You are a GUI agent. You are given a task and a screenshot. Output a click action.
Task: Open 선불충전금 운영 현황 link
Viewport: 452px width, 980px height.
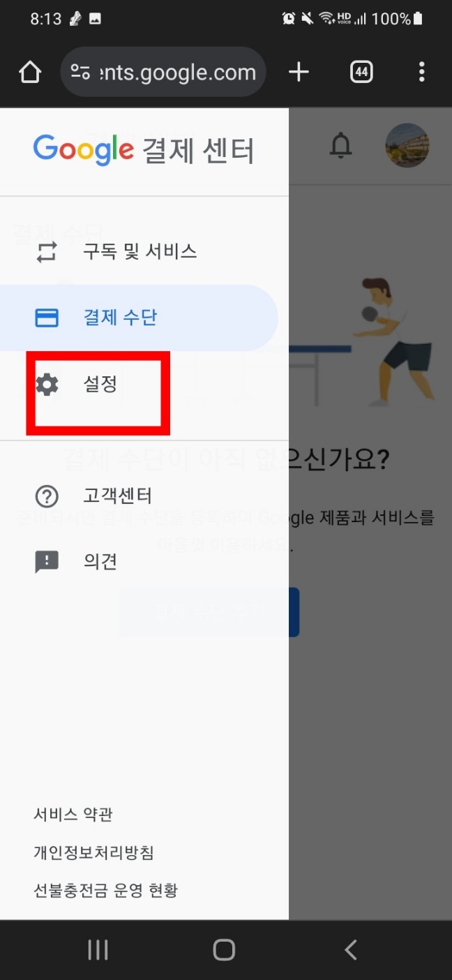point(105,890)
